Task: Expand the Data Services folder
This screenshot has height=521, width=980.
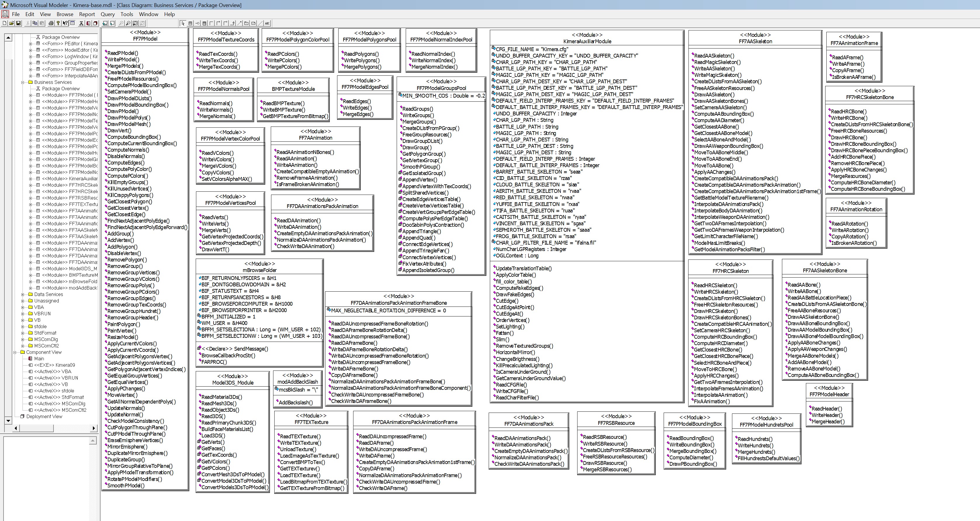Action: tap(23, 294)
